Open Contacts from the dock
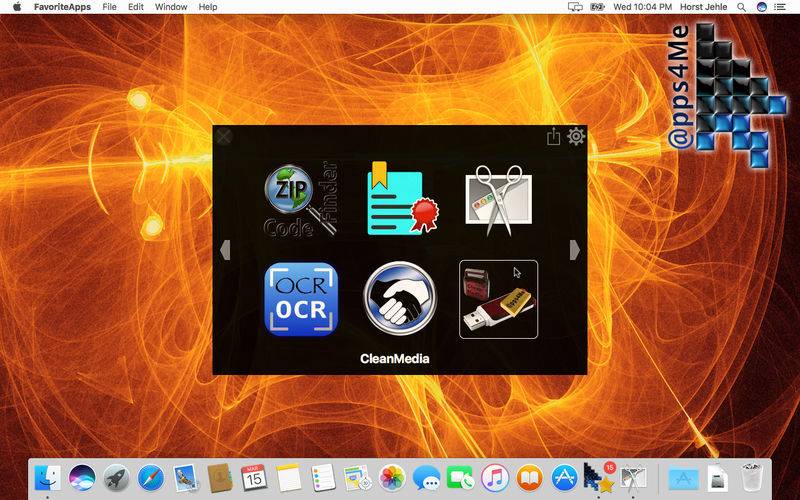Viewport: 800px width, 500px height. point(220,478)
